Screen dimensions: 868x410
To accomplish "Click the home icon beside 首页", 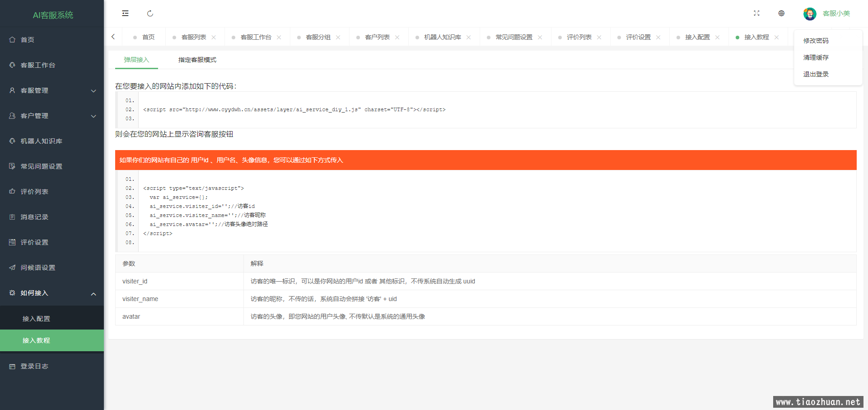I will point(12,40).
